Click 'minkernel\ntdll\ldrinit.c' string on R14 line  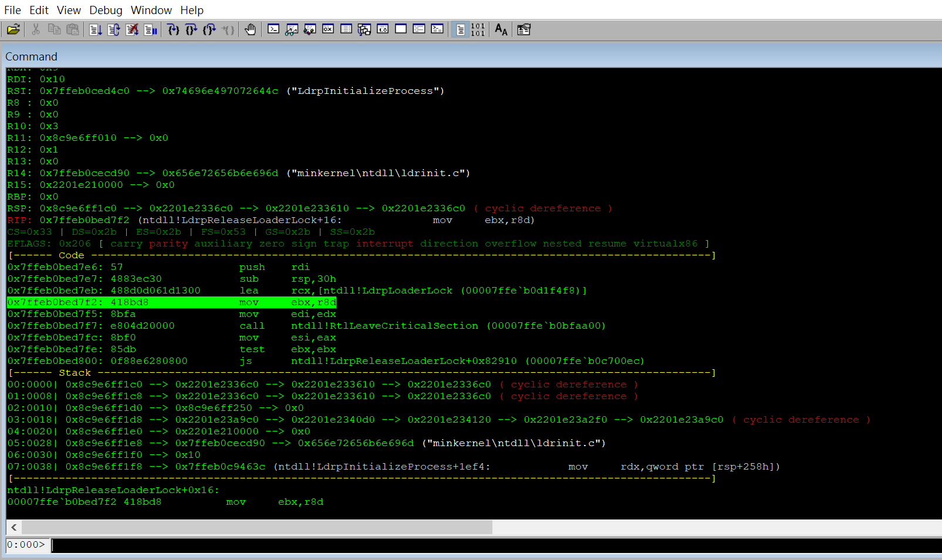pos(378,173)
